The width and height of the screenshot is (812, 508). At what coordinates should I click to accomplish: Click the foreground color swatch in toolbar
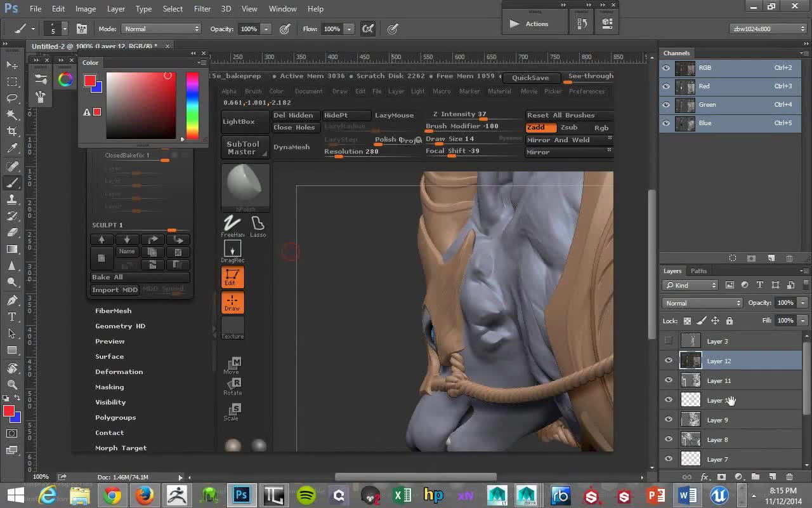[x=9, y=411]
